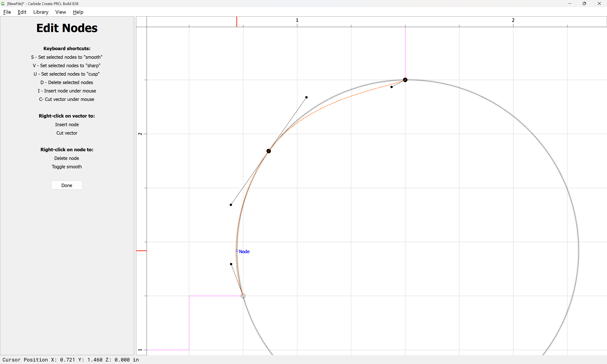This screenshot has height=364, width=607.
Task: Restore down the application window
Action: point(584,4)
